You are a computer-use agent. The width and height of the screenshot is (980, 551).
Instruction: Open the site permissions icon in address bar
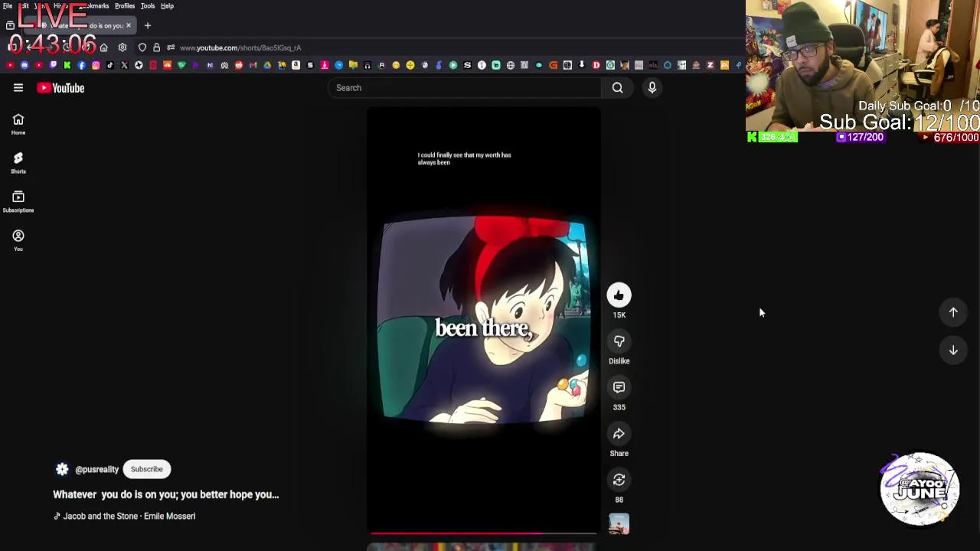171,47
